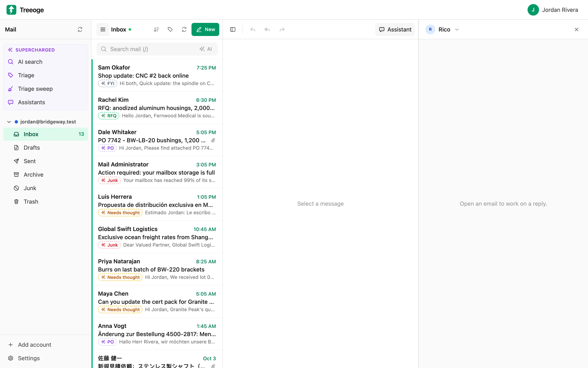Click the Treeoge logo icon
The height and width of the screenshot is (368, 588).
[x=11, y=10]
